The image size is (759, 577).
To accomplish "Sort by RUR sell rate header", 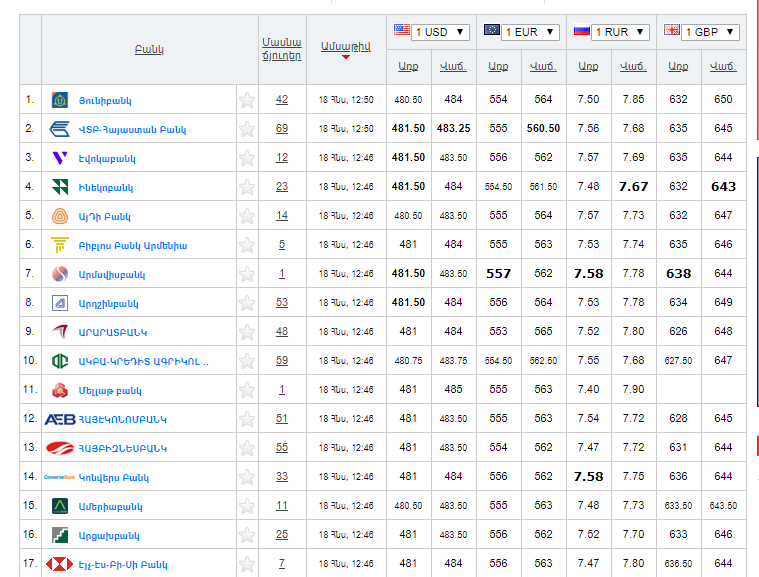I will (x=633, y=67).
